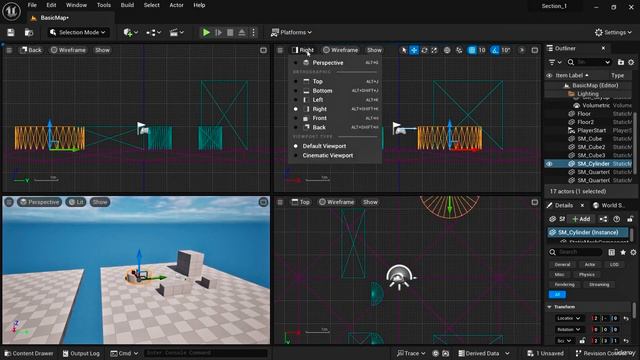Choose the select objects cursor tool
640x360 pixels.
click(404, 50)
